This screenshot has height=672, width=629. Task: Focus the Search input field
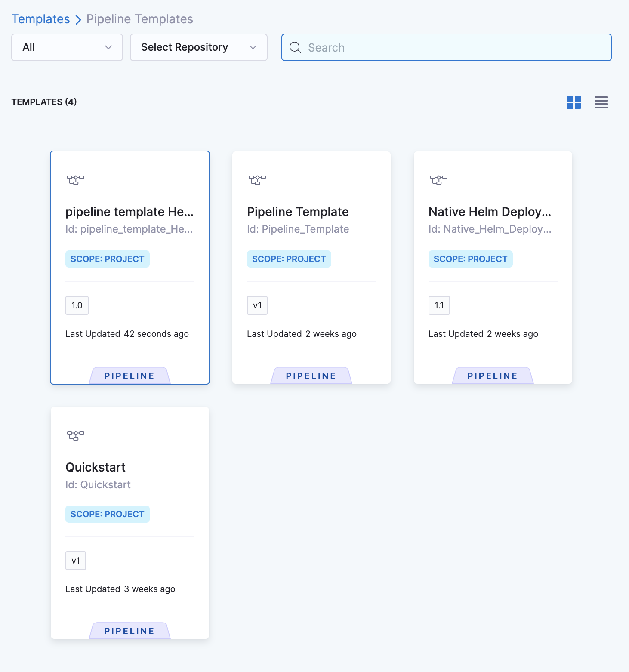coord(447,47)
